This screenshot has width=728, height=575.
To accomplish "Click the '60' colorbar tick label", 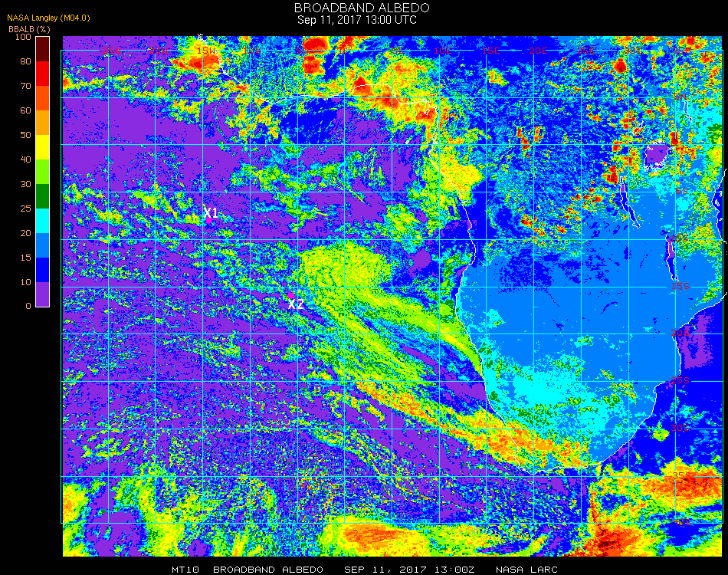I will pyautogui.click(x=25, y=110).
